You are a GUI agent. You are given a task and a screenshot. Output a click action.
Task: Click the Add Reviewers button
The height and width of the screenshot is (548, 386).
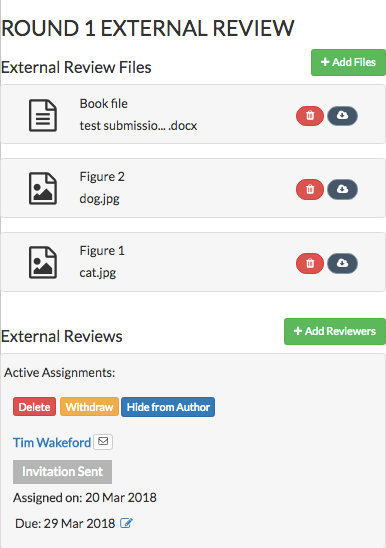point(335,331)
